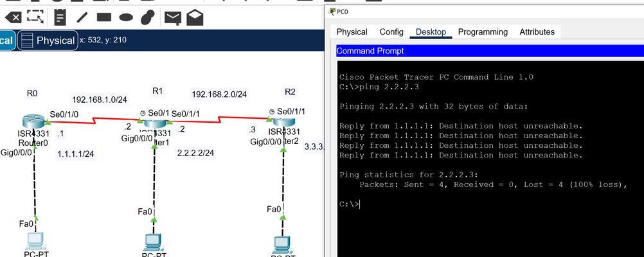The height and width of the screenshot is (257, 644).
Task: Select the PC under Router2
Action: click(282, 245)
